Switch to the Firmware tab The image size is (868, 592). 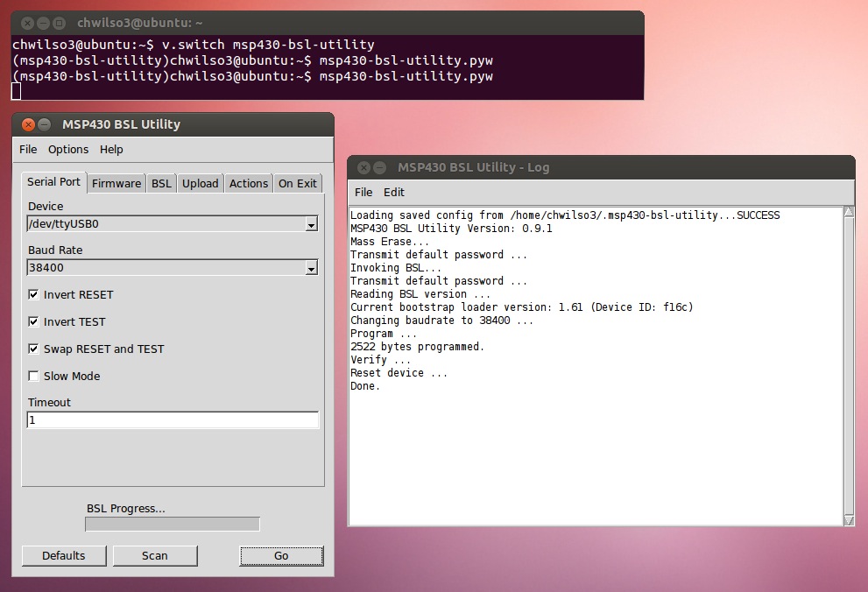pyautogui.click(x=116, y=184)
